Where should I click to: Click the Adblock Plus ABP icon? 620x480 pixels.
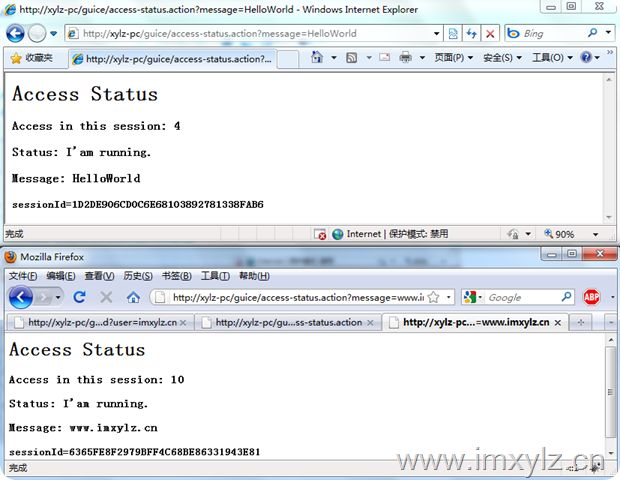coord(592,297)
